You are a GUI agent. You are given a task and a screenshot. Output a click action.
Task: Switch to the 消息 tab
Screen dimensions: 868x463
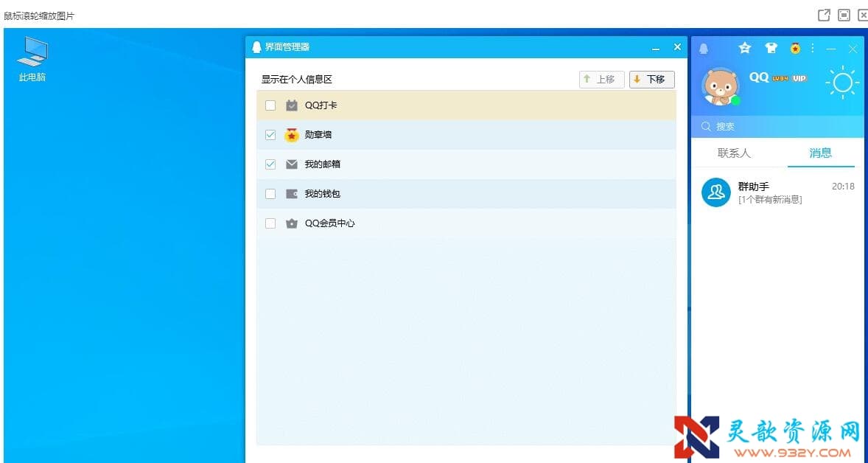click(x=820, y=153)
